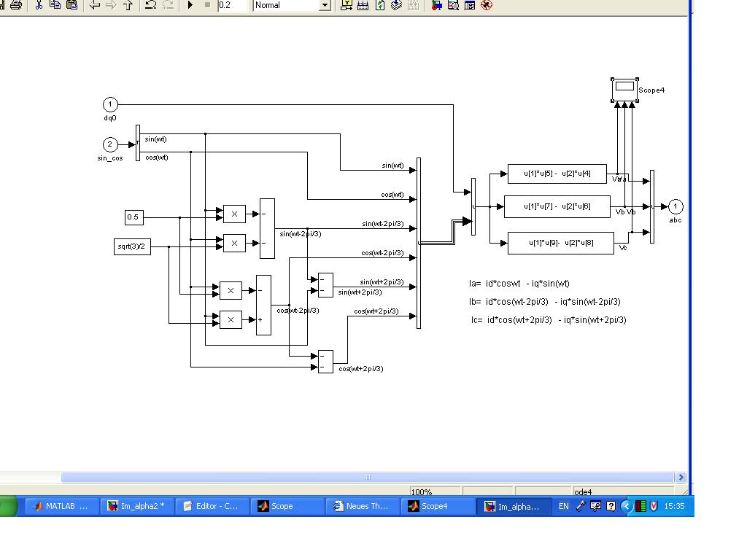Open the Library Browser icon
The image size is (747, 560).
pyautogui.click(x=437, y=5)
